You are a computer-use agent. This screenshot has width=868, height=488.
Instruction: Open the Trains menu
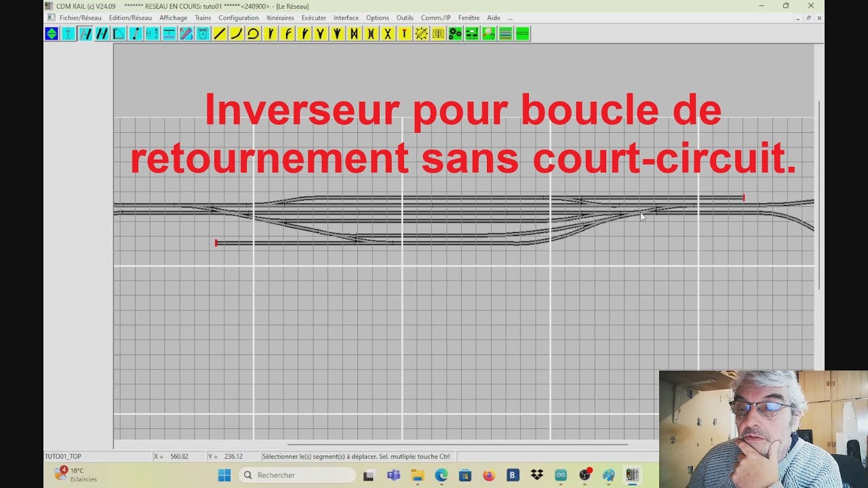pos(203,18)
